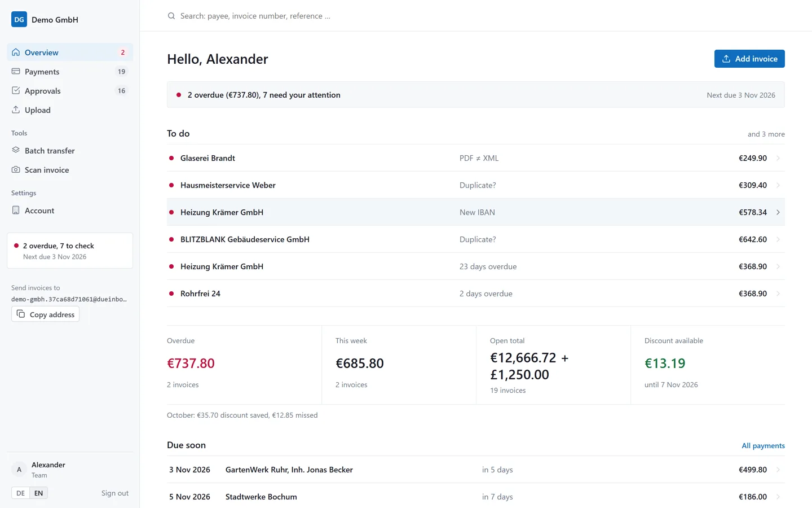Switch language to DE
The width and height of the screenshot is (812, 508).
pyautogui.click(x=20, y=493)
